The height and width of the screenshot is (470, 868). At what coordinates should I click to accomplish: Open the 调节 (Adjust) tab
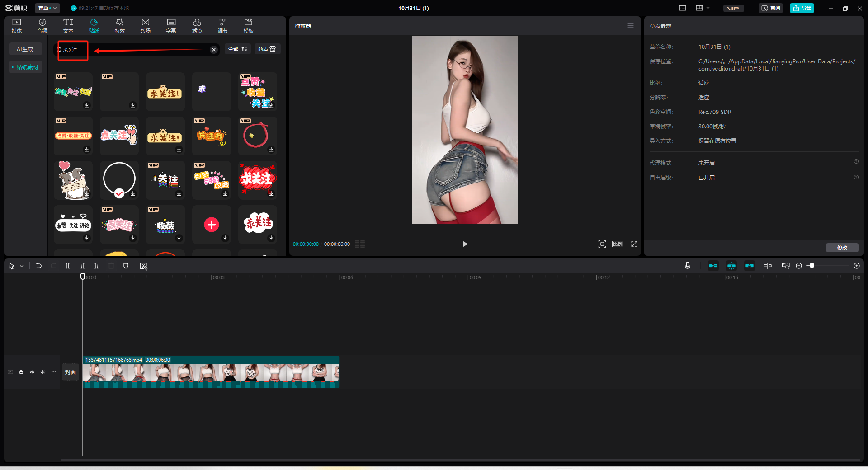click(x=223, y=26)
